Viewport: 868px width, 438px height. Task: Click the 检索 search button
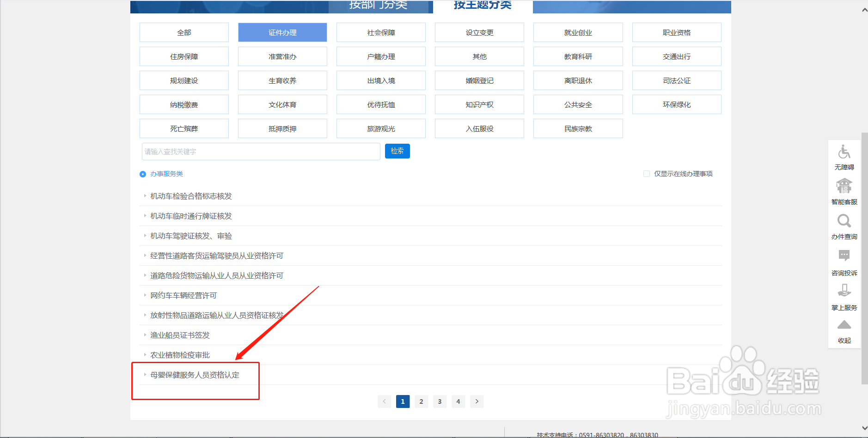[x=397, y=151]
